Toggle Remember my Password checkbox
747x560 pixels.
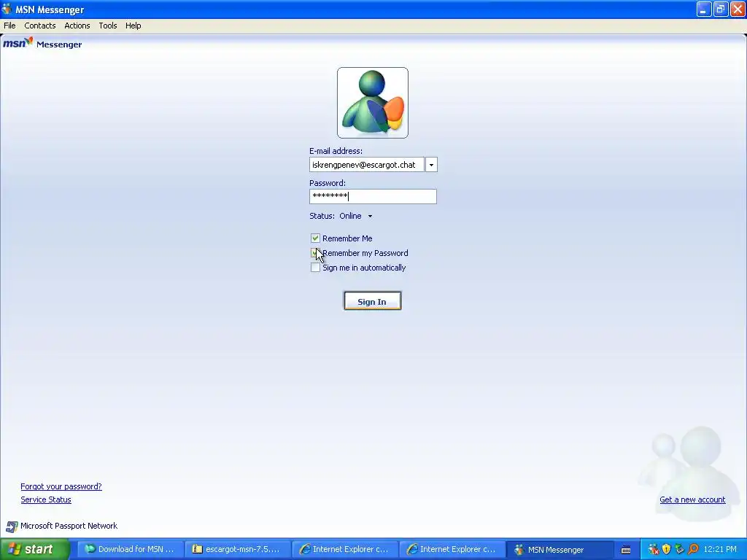315,253
